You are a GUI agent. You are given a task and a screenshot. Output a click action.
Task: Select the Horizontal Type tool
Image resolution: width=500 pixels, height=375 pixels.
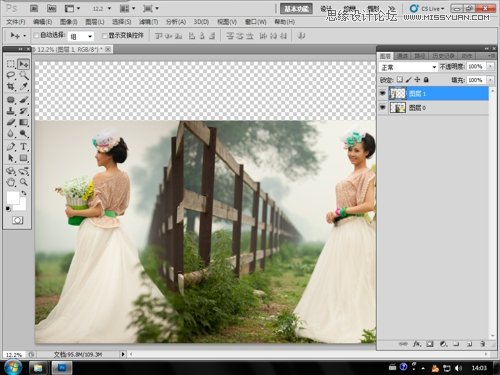(x=23, y=147)
